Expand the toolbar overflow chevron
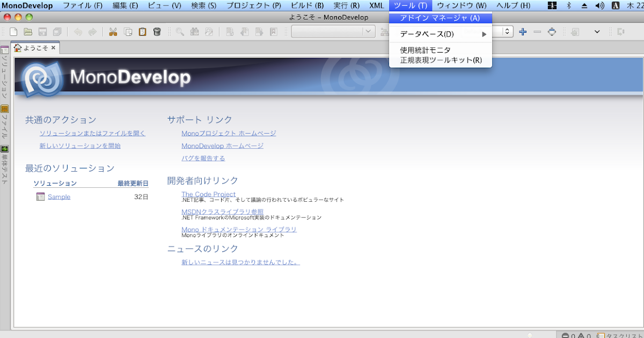This screenshot has width=644, height=338. (597, 32)
